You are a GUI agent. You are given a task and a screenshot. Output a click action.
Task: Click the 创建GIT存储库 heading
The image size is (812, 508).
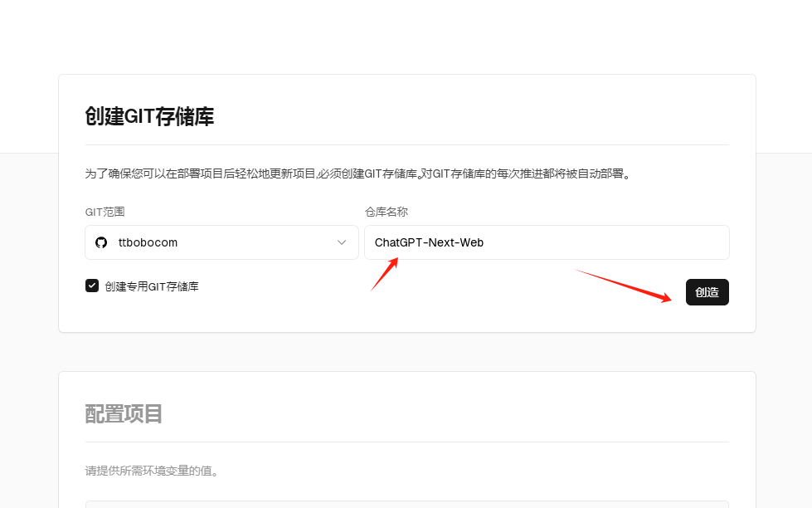(148, 116)
